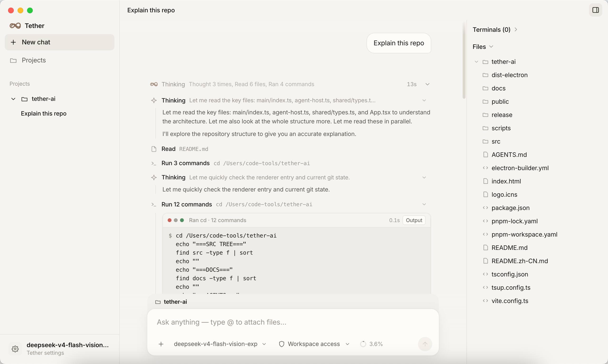
Task: Collapse the Thinking summary chevron at 13s
Action: [427, 84]
